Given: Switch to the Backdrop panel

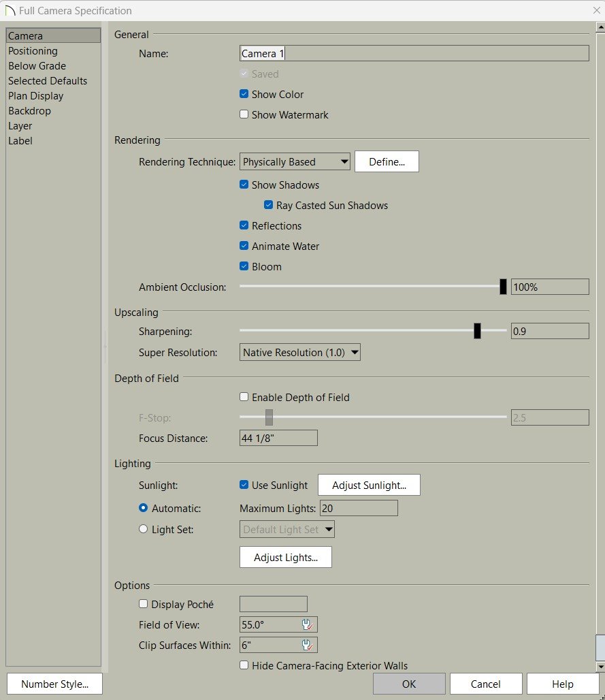Looking at the screenshot, I should tap(29, 111).
